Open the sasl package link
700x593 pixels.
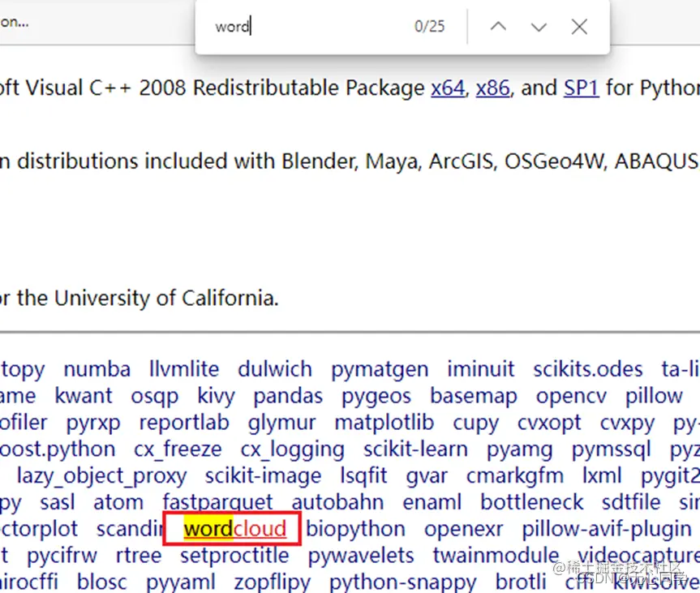pos(57,502)
